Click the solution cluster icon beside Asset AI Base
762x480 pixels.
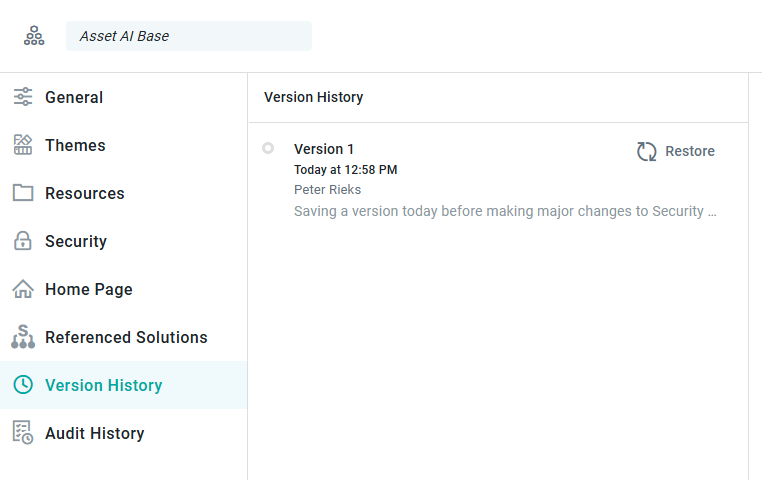pos(34,36)
